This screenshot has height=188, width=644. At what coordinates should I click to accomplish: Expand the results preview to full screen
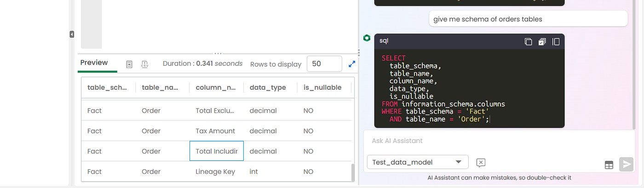(x=352, y=64)
